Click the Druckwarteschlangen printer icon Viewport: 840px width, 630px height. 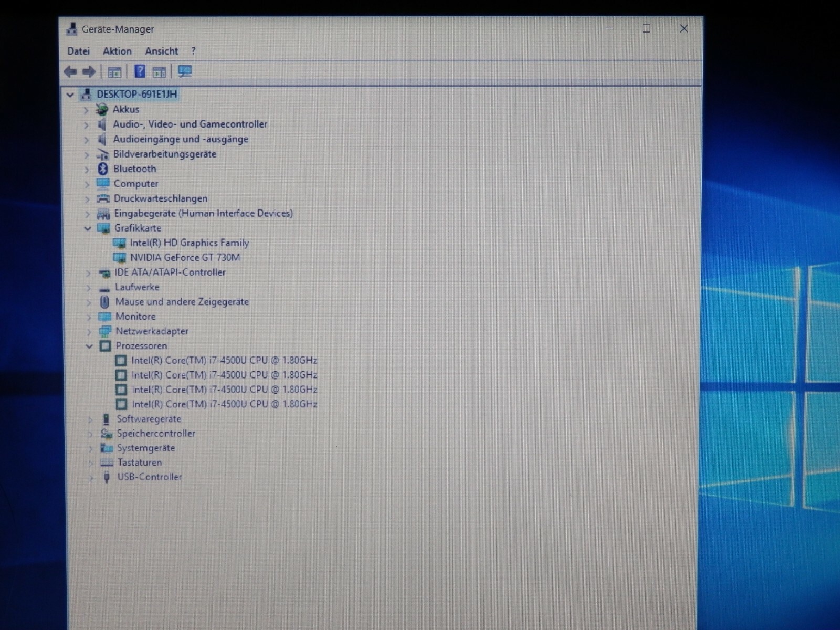click(x=103, y=198)
